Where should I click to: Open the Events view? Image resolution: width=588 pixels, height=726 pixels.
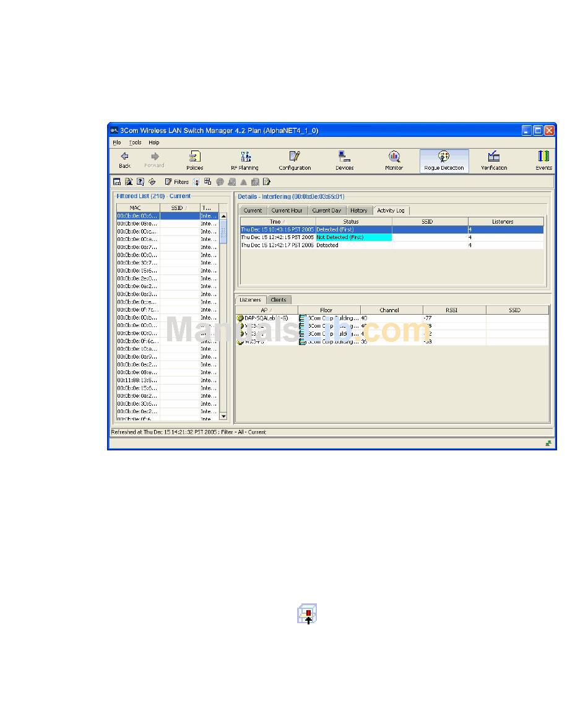(x=543, y=160)
